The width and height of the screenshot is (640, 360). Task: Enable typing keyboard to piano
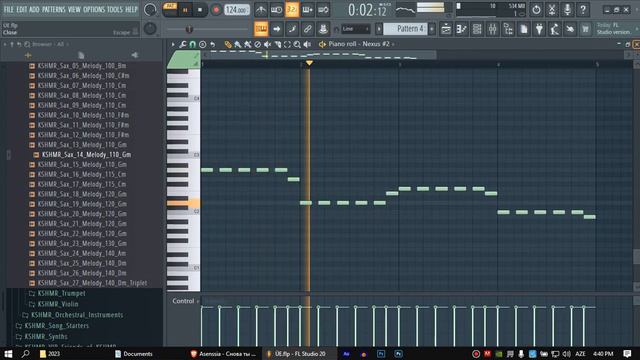point(261,29)
